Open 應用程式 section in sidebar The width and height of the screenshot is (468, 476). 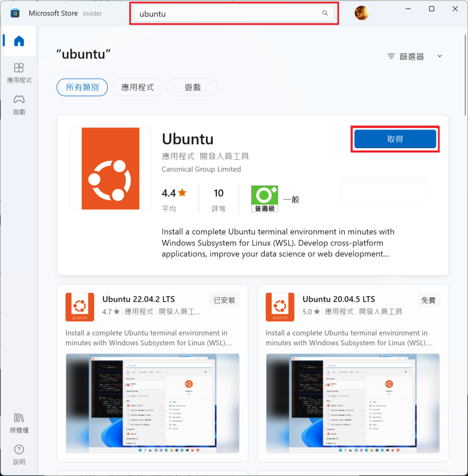[19, 73]
